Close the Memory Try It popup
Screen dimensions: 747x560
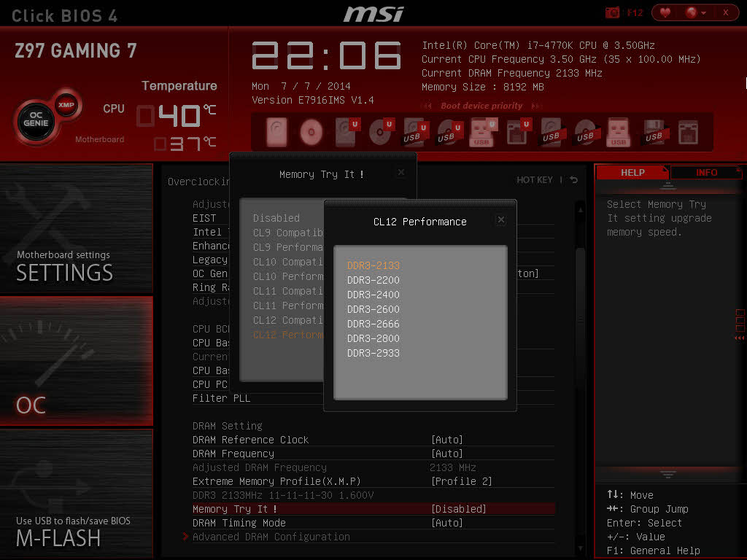401,172
